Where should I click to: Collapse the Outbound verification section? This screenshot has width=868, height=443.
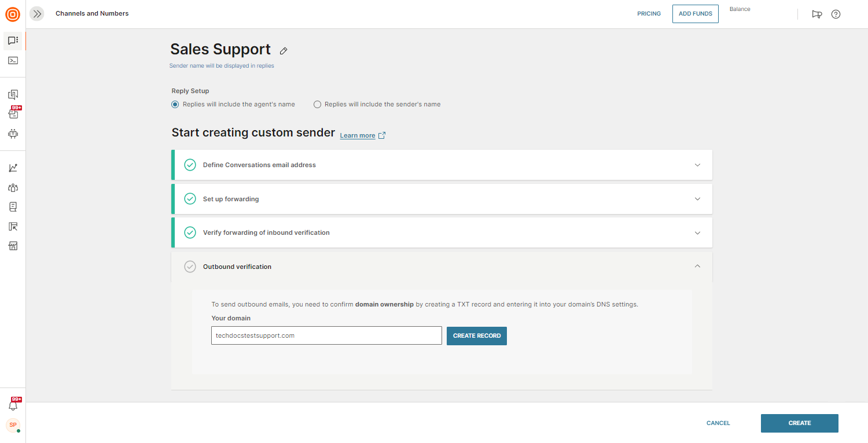pos(697,267)
